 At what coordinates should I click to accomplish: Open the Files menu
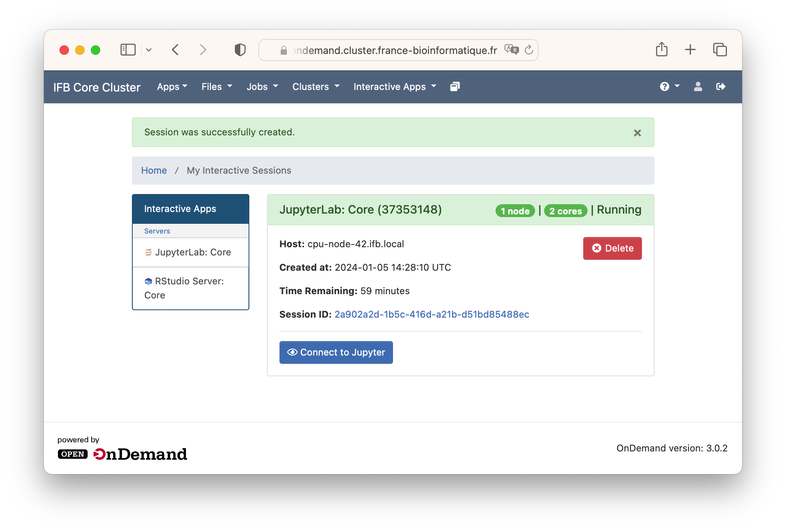pos(216,86)
